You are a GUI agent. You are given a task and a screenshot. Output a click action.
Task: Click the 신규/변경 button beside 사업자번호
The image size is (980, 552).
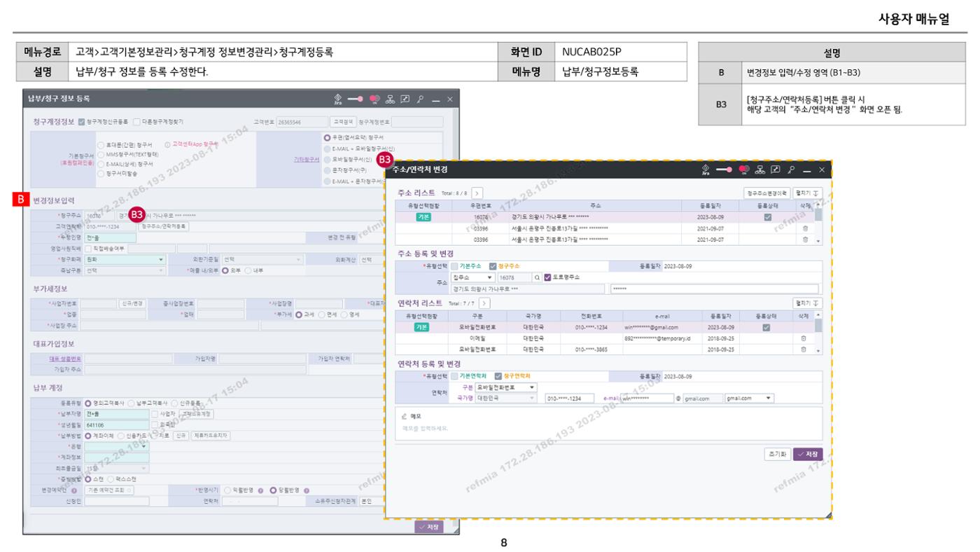pyautogui.click(x=132, y=303)
